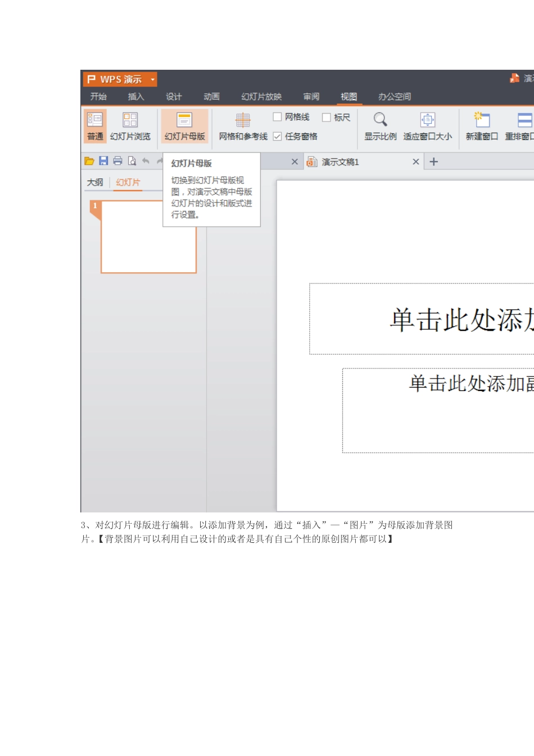Click Fit to Window (适应窗口大小) icon
The image size is (534, 756).
[427, 120]
